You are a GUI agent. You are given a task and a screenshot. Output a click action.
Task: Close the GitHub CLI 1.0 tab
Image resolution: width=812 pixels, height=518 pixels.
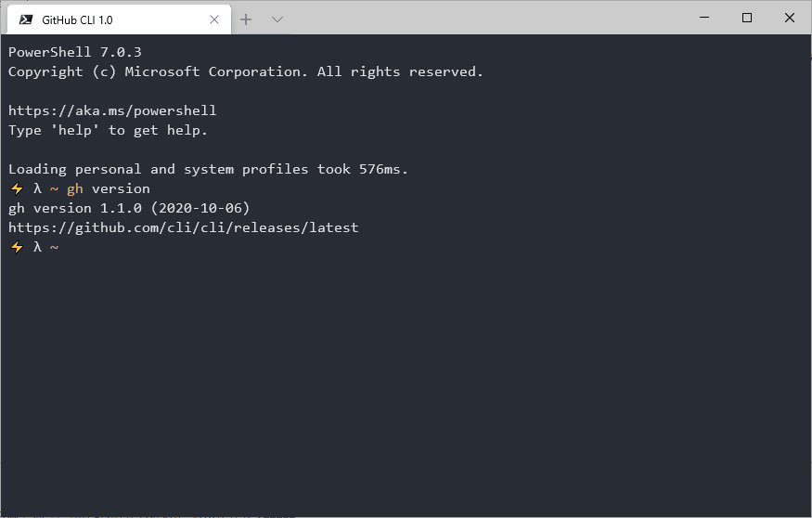(213, 19)
